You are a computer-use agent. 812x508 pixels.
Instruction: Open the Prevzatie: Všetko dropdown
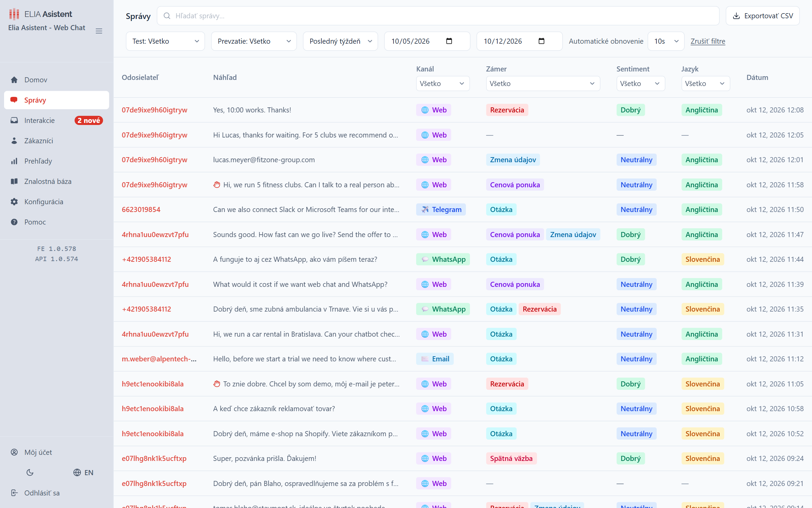click(254, 41)
